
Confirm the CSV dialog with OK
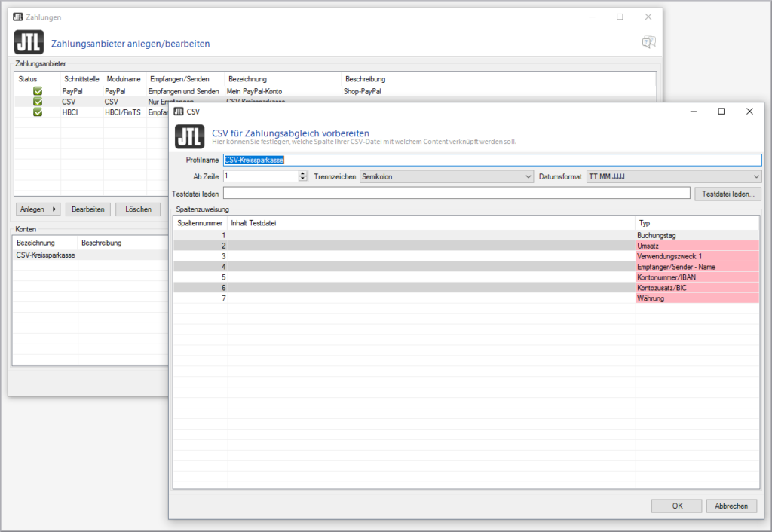[677, 506]
